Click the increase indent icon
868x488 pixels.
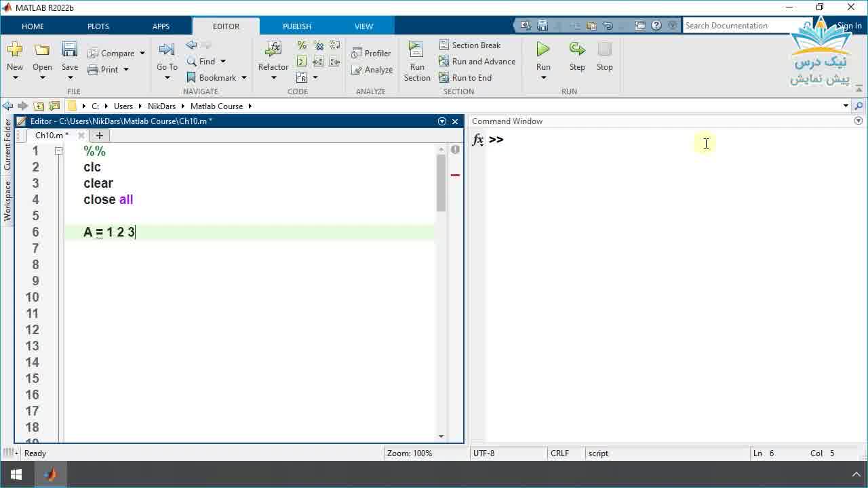318,62
